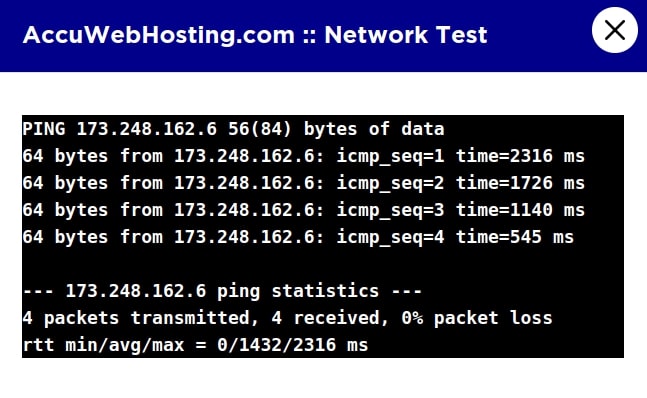Select the icmp_seq=1 result line
Image resolution: width=647 pixels, height=398 pixels.
point(304,156)
